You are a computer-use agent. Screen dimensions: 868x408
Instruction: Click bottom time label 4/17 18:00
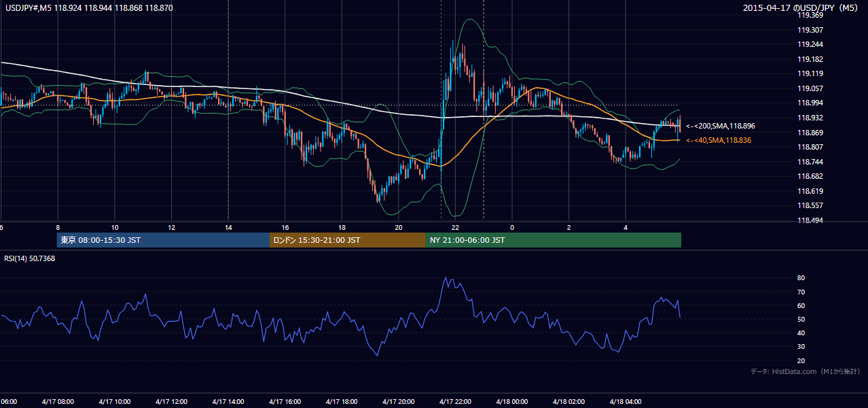point(342,401)
